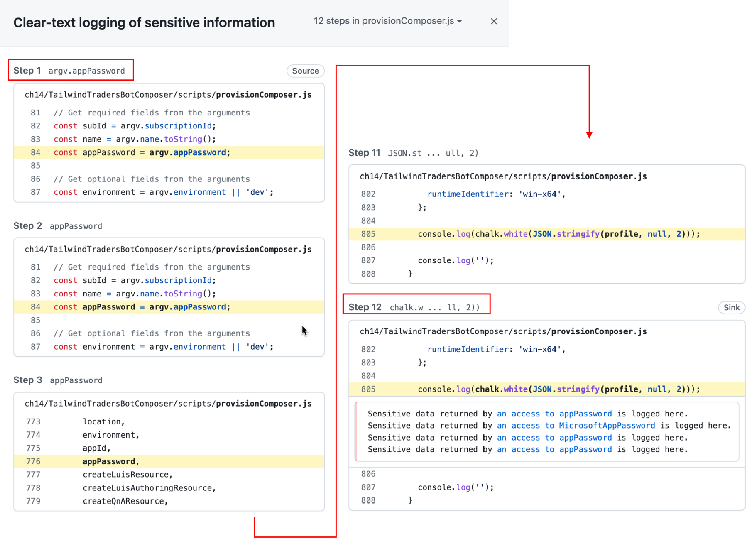
Task: Click the third-line 'an access to appPassword' link
Action: tap(554, 438)
